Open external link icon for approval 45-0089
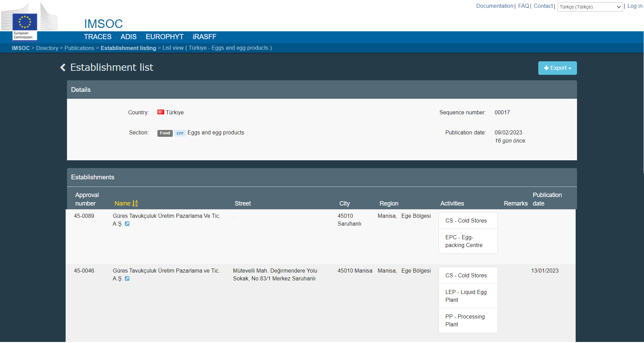This screenshot has width=644, height=343. point(127,224)
